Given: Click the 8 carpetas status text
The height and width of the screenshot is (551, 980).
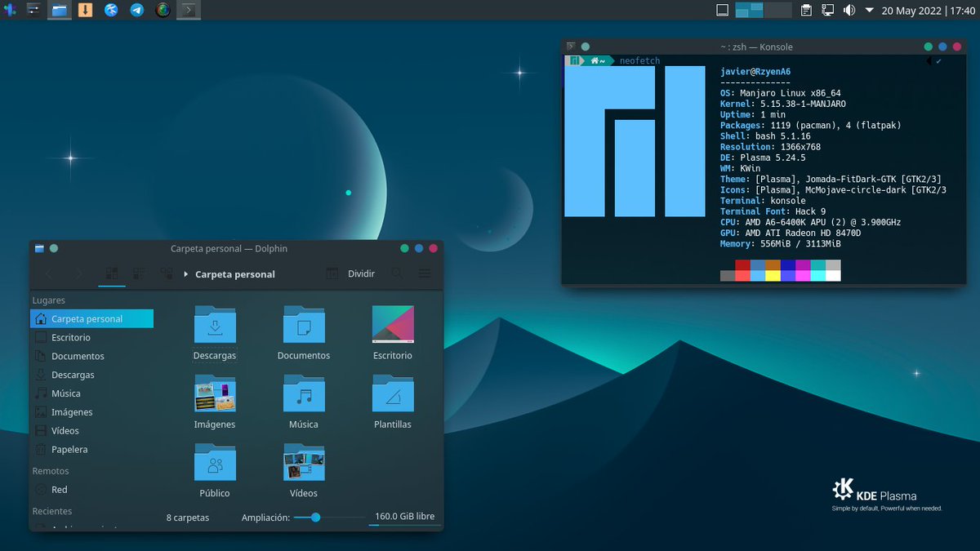Looking at the screenshot, I should click(x=188, y=518).
